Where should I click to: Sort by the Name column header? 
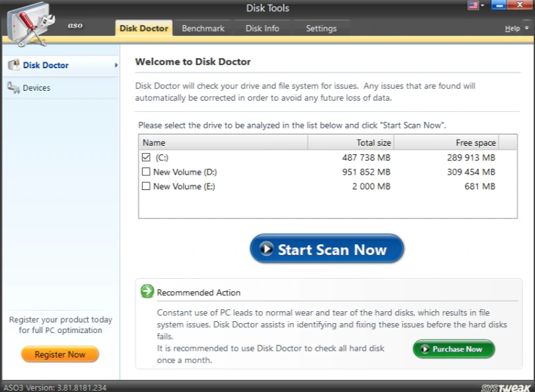[223, 142]
